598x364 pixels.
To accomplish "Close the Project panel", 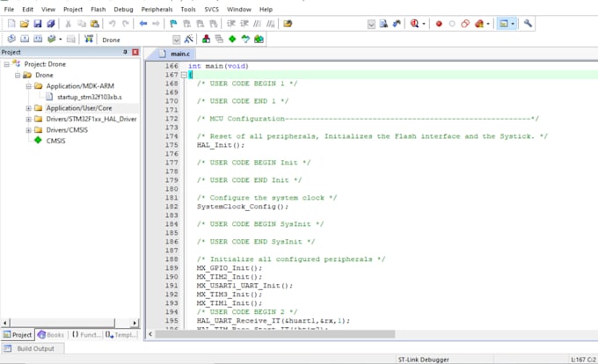I will point(135,52).
